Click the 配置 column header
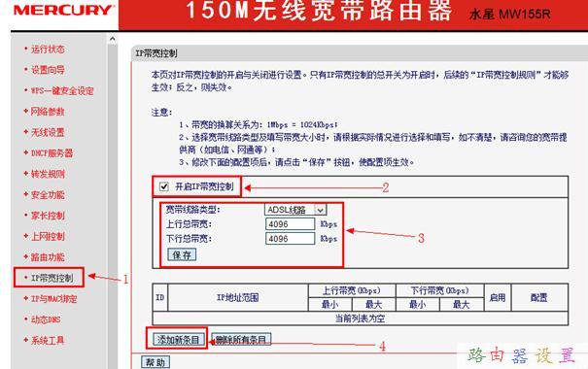Image resolution: width=588 pixels, height=369 pixels. [539, 297]
